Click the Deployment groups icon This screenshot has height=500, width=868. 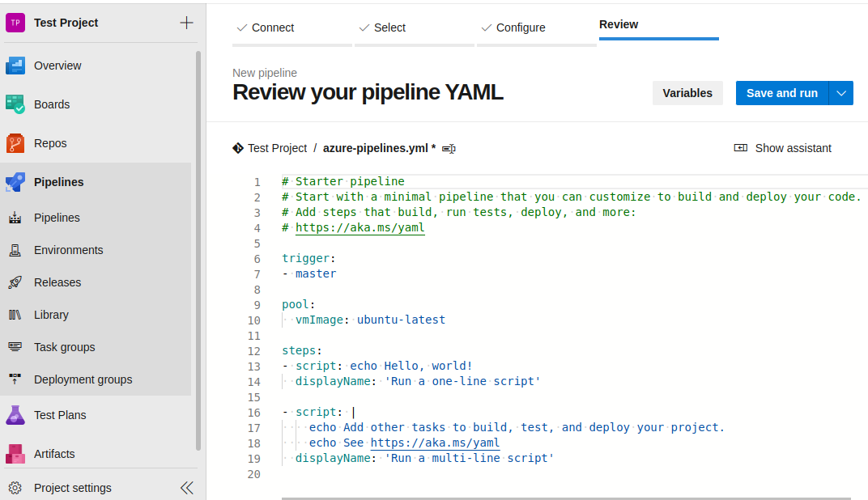[15, 379]
